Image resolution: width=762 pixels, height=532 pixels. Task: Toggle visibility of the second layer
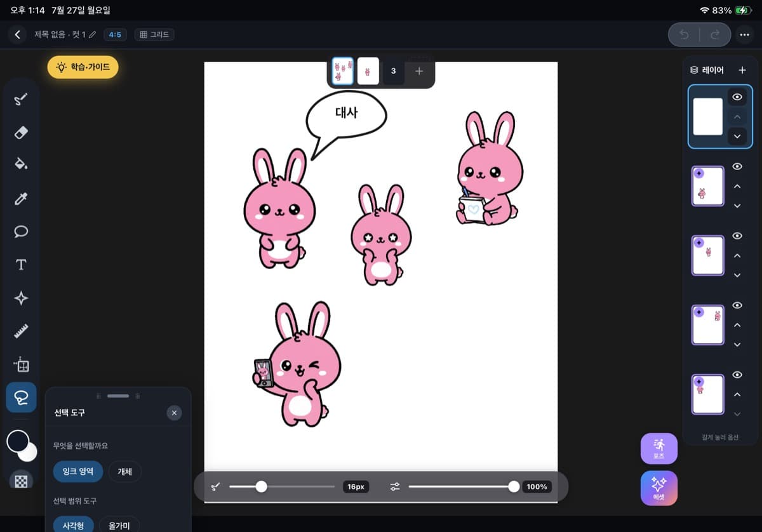(737, 166)
